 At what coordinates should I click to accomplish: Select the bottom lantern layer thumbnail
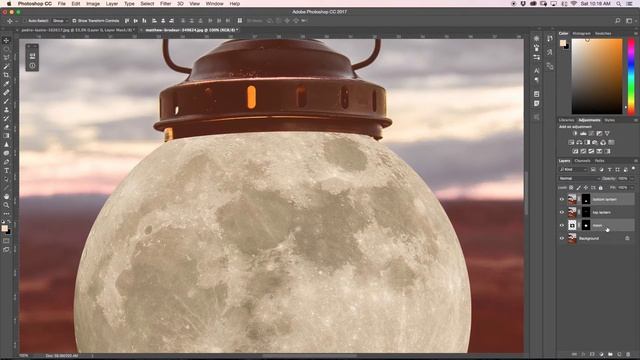(572, 199)
